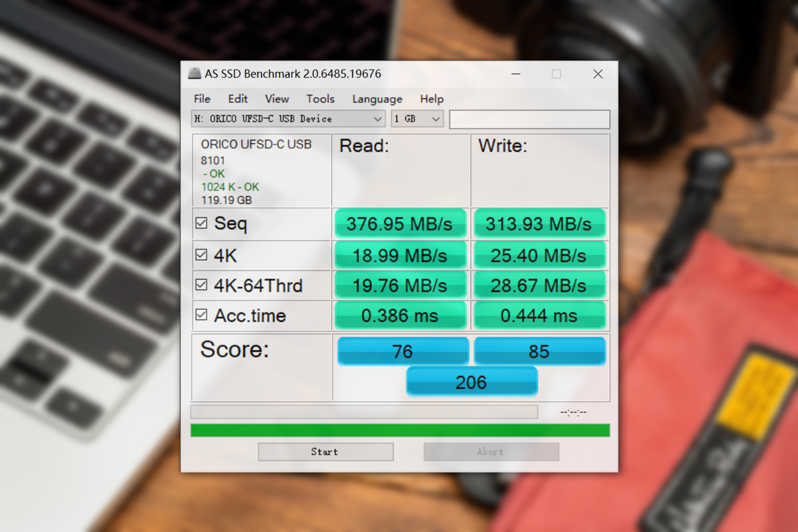
Task: Open the File menu
Action: 202,99
